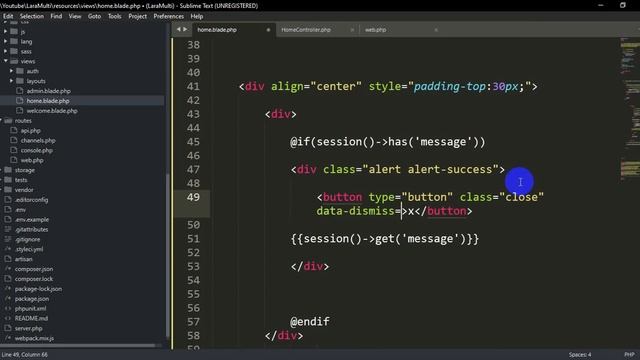Collapse the views folder arrow
Image resolution: width=640 pixels, height=360 pixels.
[5, 61]
